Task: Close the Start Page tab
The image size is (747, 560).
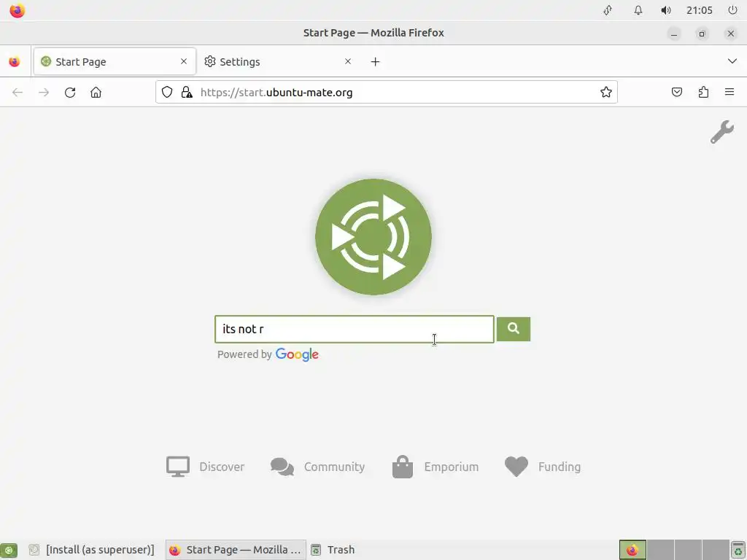Action: point(184,61)
